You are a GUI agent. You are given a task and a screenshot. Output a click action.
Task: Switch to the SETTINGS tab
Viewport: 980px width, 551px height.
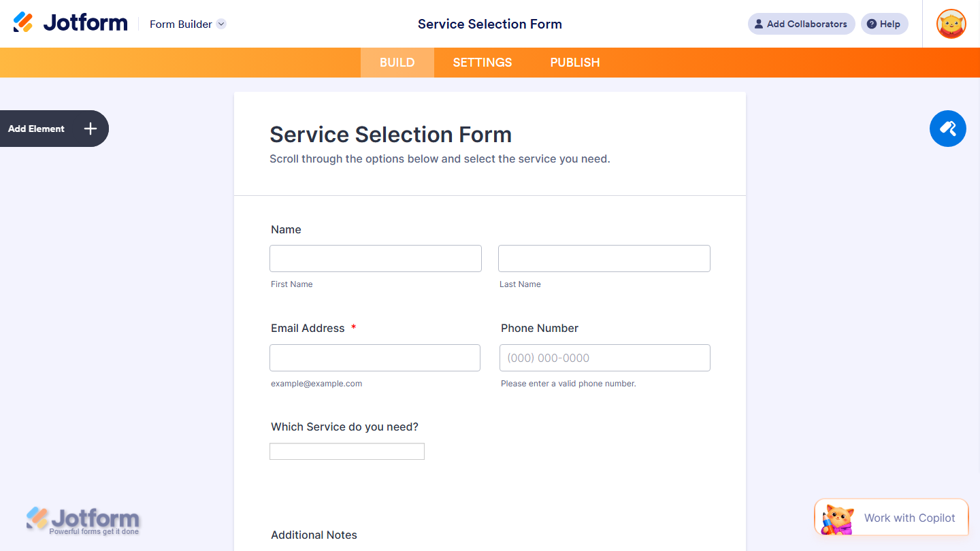pyautogui.click(x=482, y=62)
